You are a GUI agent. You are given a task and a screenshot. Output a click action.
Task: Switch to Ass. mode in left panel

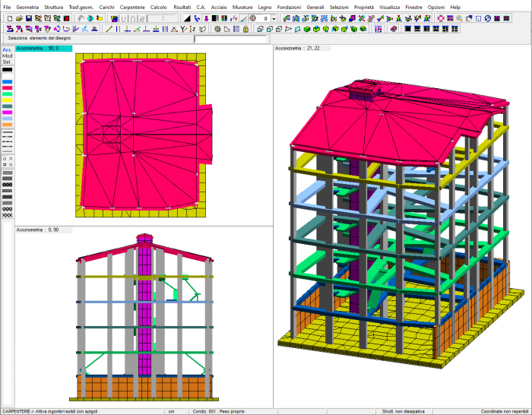tap(8, 50)
